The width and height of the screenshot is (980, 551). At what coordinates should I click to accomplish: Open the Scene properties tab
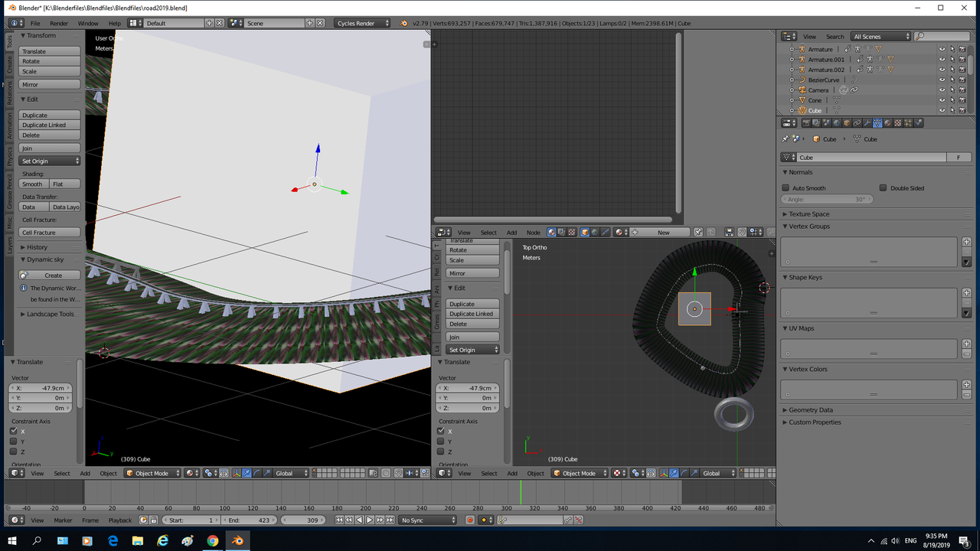tap(827, 122)
